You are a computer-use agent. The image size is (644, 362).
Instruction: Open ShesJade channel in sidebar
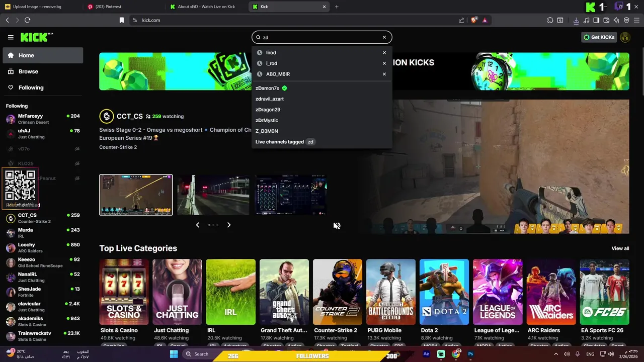pyautogui.click(x=43, y=292)
